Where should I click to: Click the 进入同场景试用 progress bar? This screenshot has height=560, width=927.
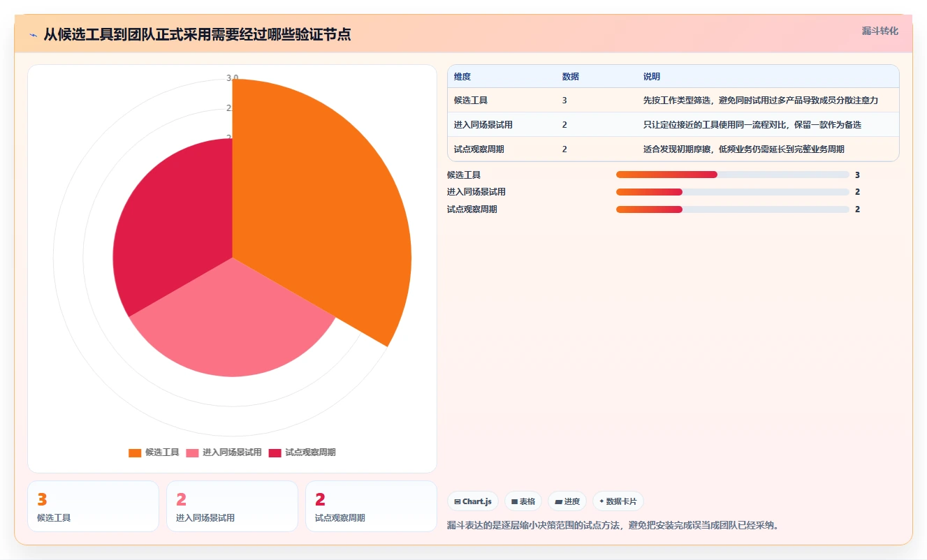pos(733,192)
